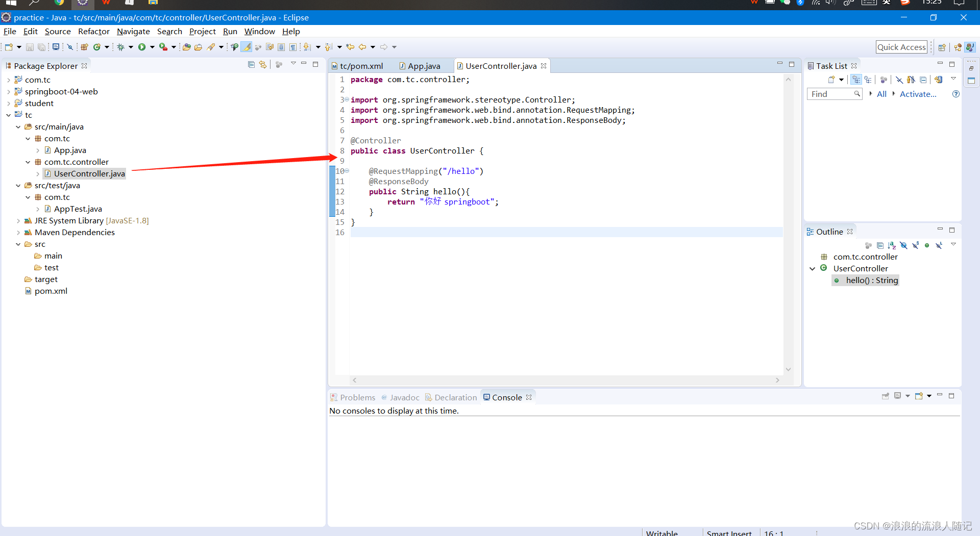Toggle Block Selection Mode icon
The width and height of the screenshot is (980, 536).
point(281,47)
